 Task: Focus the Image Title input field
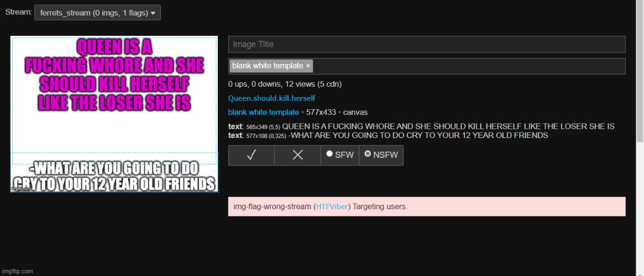[426, 44]
